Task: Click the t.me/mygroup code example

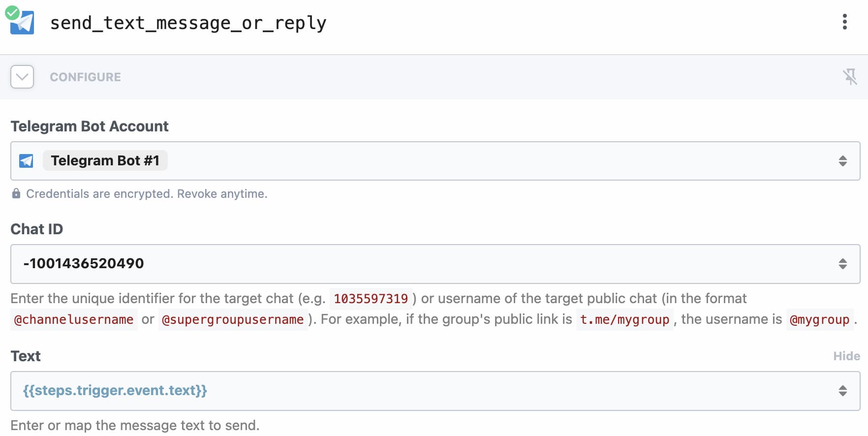Action: pyautogui.click(x=624, y=319)
